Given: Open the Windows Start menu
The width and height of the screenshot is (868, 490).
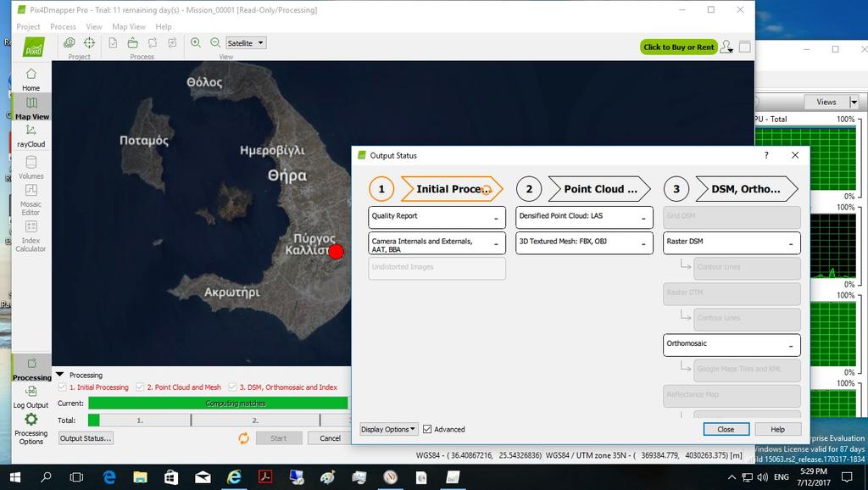Looking at the screenshot, I should point(15,477).
